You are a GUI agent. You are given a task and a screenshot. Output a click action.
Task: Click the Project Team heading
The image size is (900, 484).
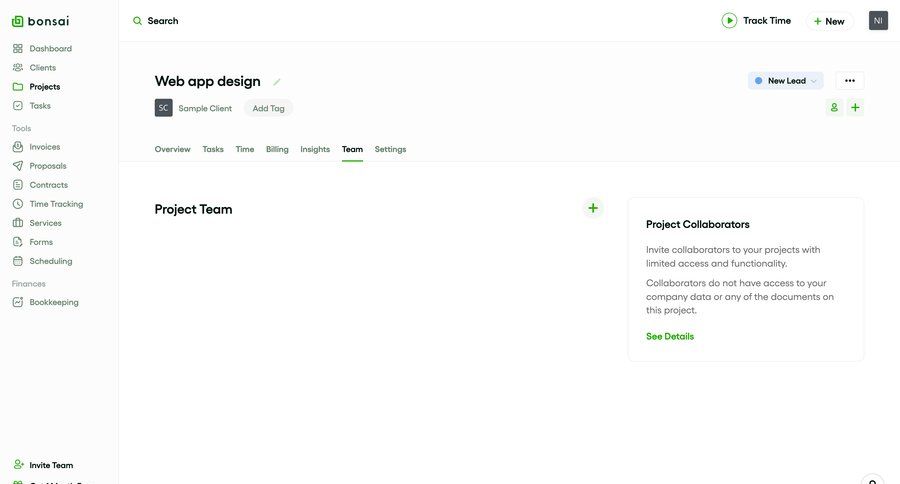tap(193, 209)
